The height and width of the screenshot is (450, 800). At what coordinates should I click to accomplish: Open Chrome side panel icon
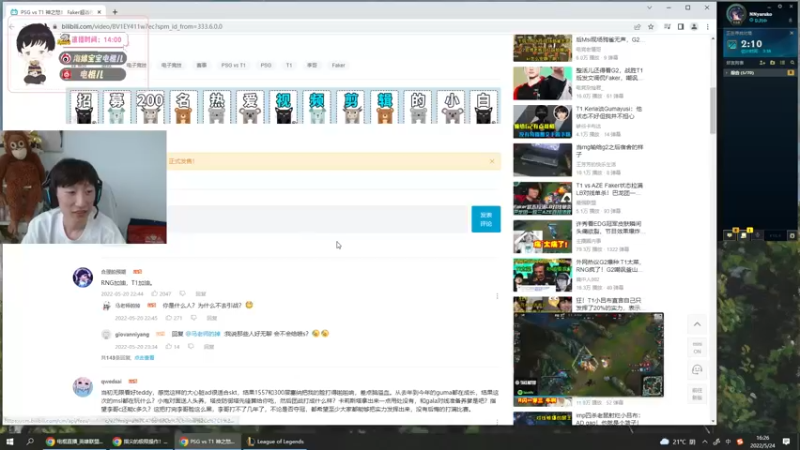[681, 27]
